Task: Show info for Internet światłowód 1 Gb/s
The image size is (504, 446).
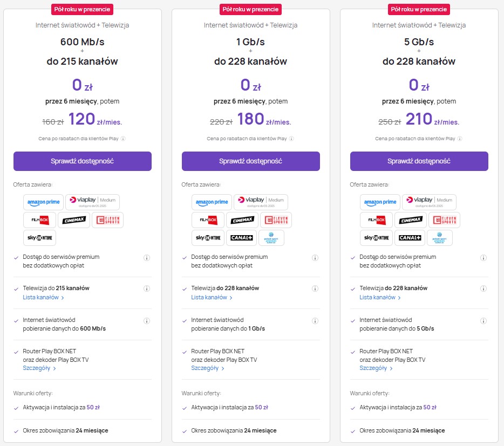Action: [x=315, y=321]
